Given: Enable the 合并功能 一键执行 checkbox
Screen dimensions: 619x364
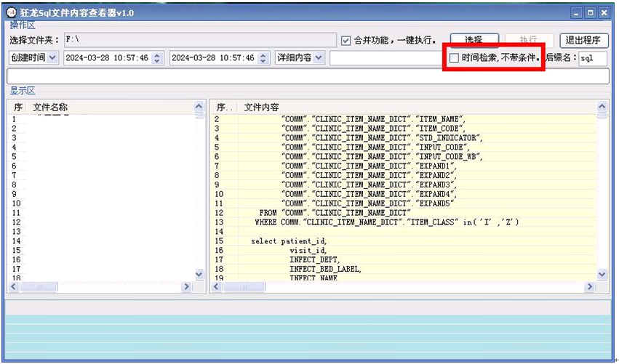Looking at the screenshot, I should click(346, 41).
